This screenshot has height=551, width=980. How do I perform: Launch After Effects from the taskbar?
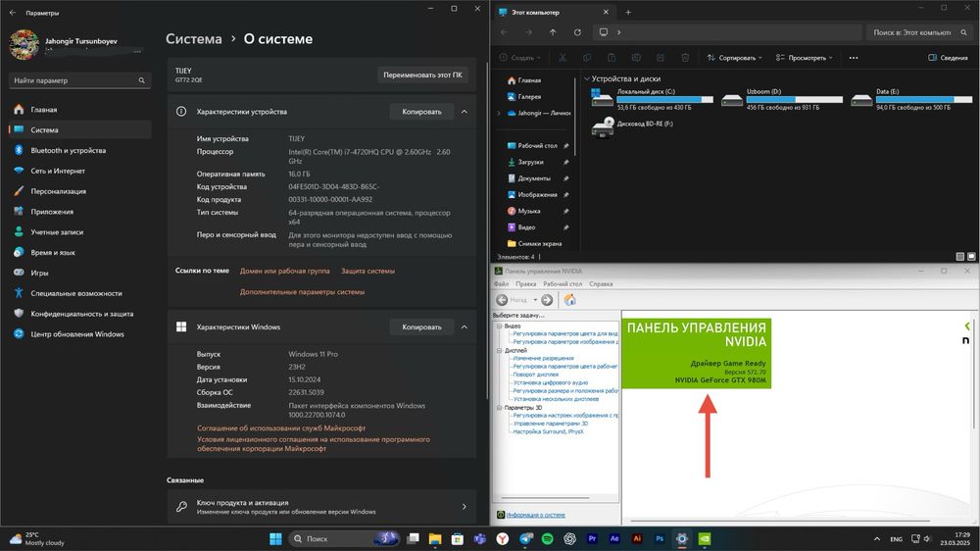pos(614,539)
